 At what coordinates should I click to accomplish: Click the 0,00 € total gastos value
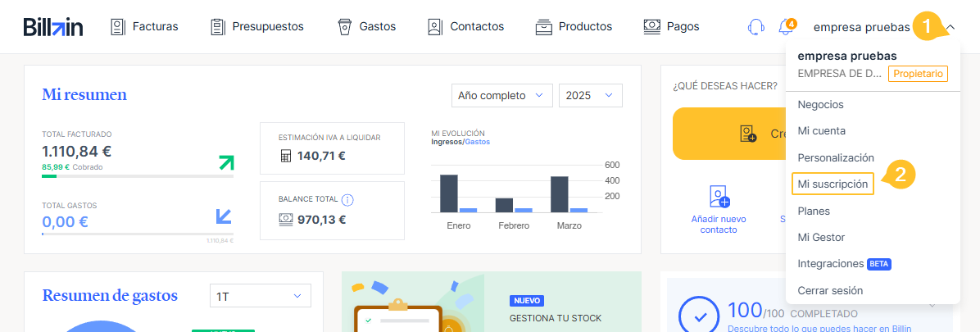coord(65,222)
